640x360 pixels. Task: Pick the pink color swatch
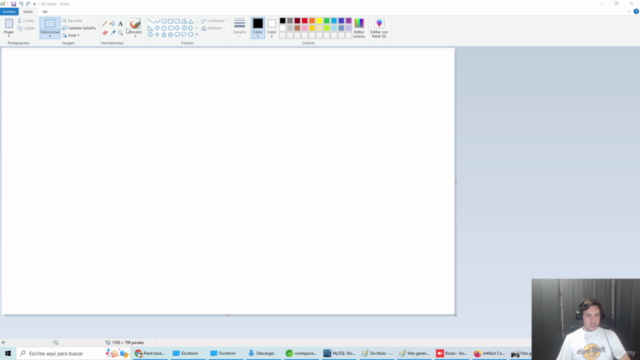tap(304, 28)
